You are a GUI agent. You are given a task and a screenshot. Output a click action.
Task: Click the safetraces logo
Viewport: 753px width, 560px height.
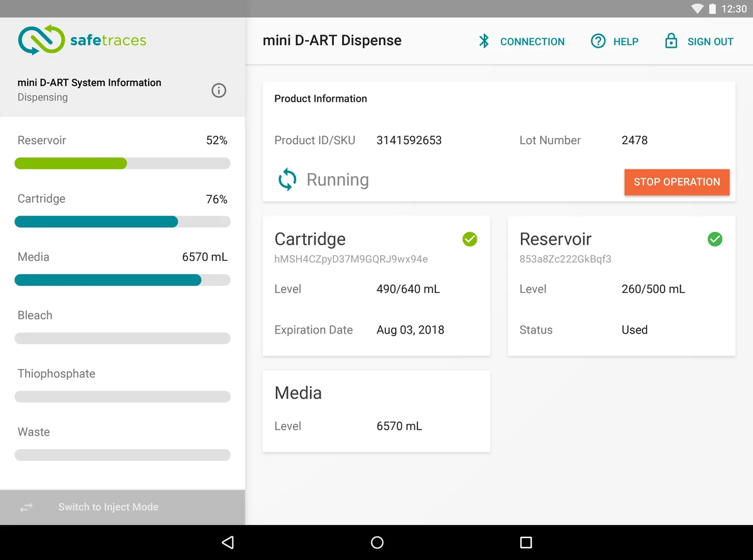coord(82,41)
